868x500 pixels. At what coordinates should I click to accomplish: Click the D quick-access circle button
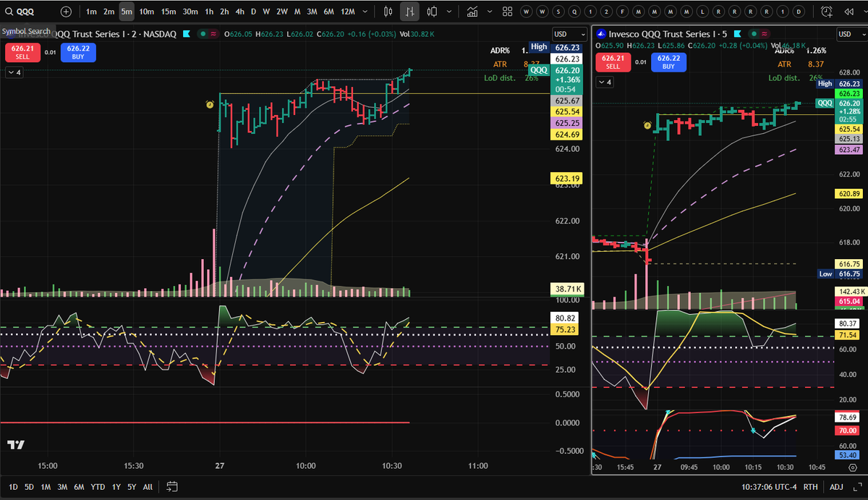click(x=798, y=12)
